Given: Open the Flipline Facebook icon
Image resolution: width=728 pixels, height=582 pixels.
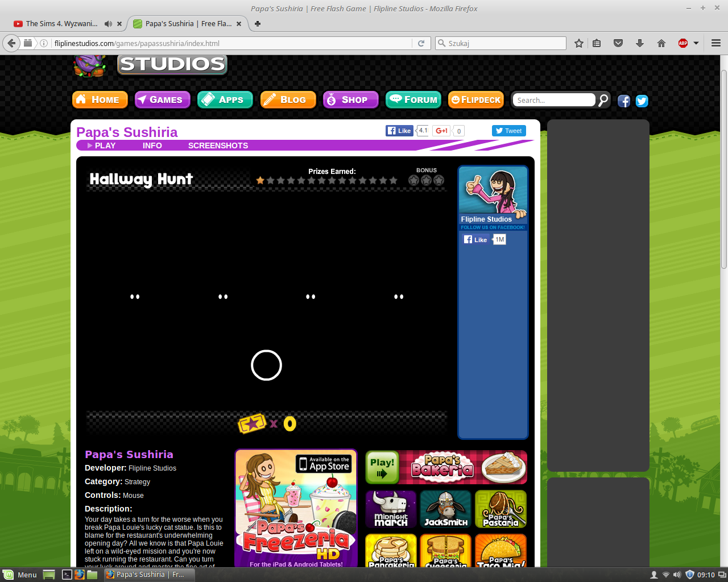Looking at the screenshot, I should tap(624, 101).
